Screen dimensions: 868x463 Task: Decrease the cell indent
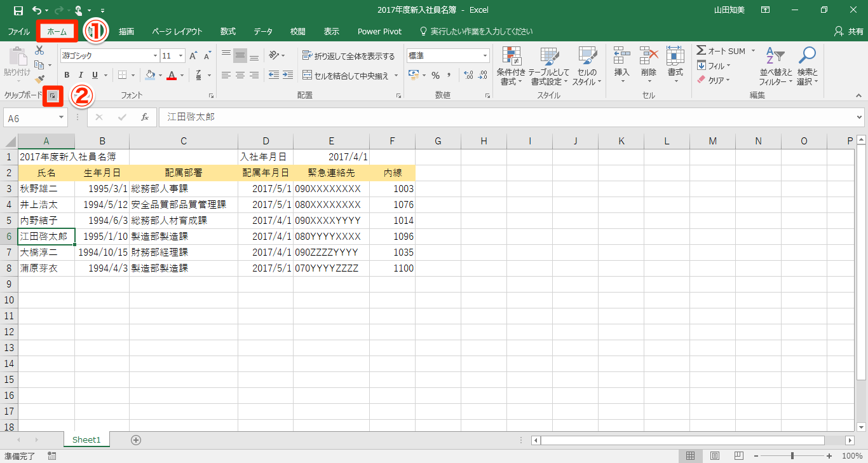[x=274, y=75]
